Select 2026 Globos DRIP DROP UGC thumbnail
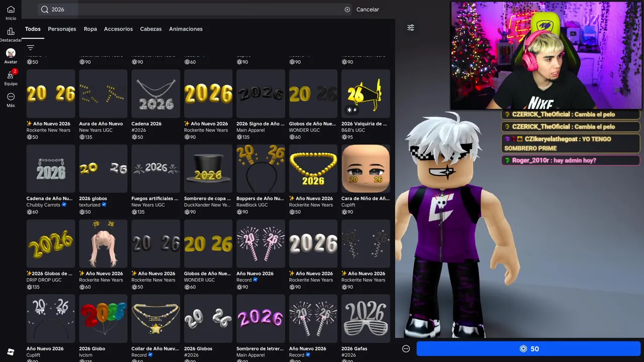 coord(51,244)
